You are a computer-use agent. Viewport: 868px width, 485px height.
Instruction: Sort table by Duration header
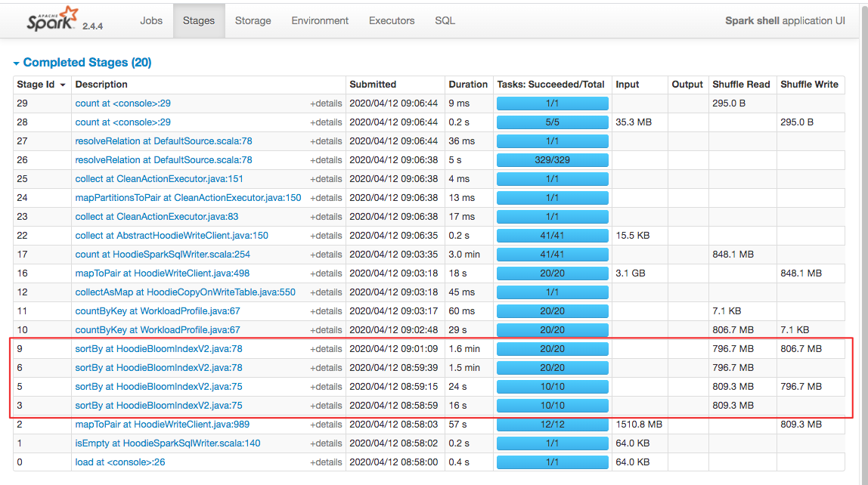468,85
